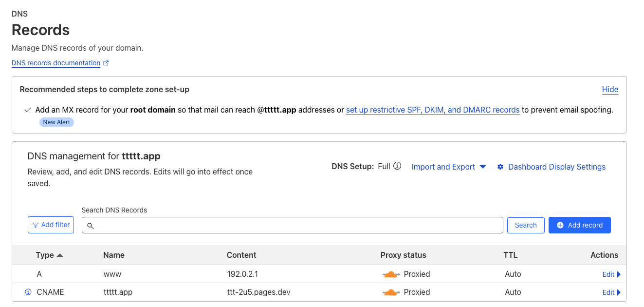Select the 192.0.2.1 content cell
This screenshot has width=644, height=307.
(x=242, y=274)
